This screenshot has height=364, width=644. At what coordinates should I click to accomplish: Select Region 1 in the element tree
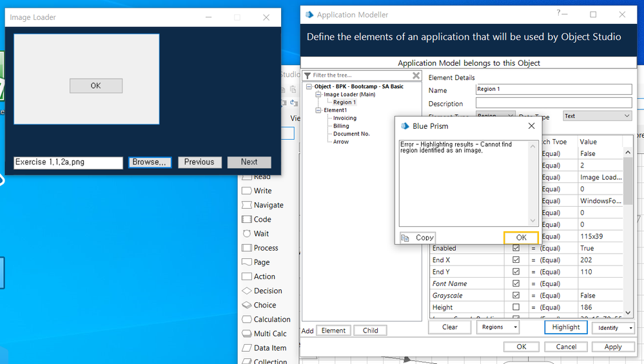click(x=345, y=102)
